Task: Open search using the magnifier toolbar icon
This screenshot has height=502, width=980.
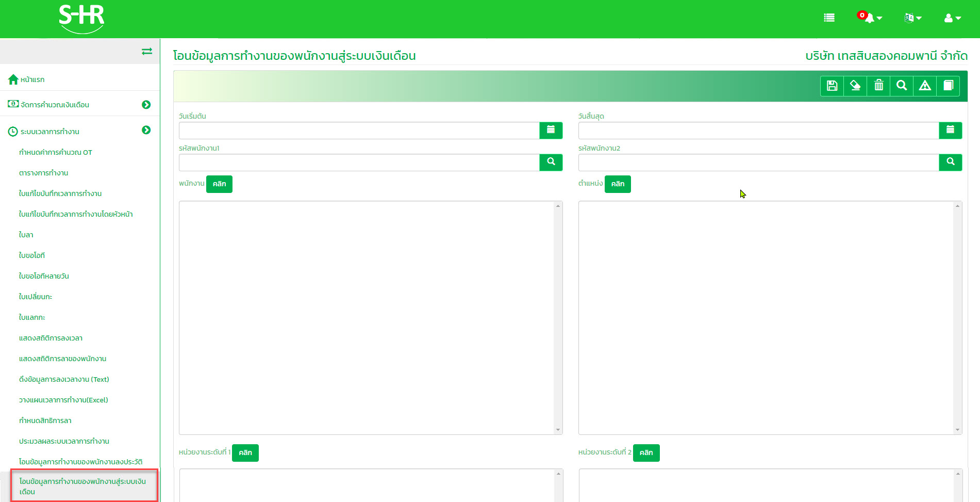Action: click(x=902, y=86)
